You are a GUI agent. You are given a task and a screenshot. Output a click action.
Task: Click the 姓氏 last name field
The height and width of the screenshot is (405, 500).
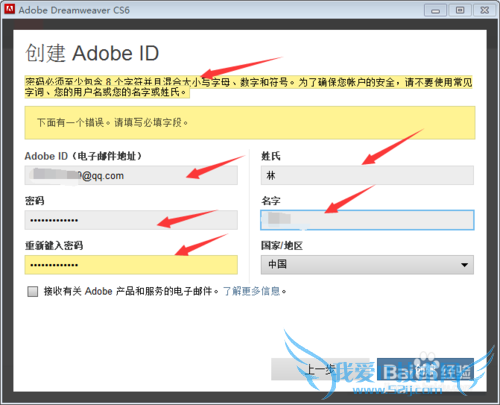(367, 175)
